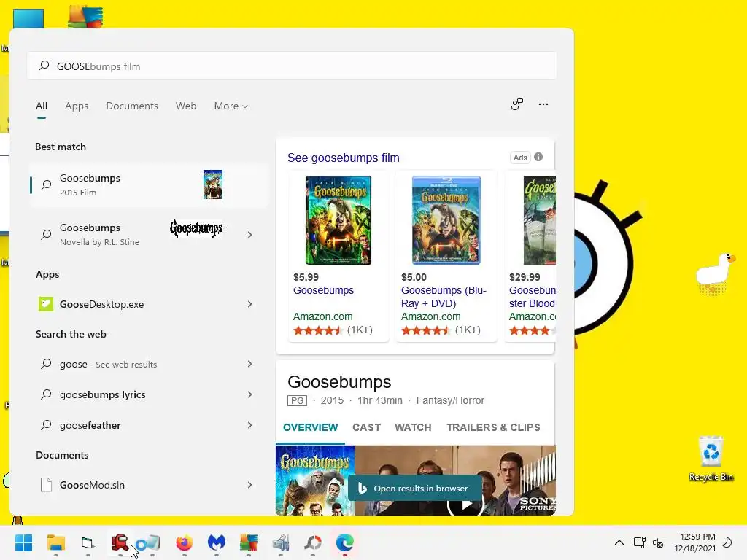Click the Ads label badge
The width and height of the screenshot is (747, 560).
point(520,157)
